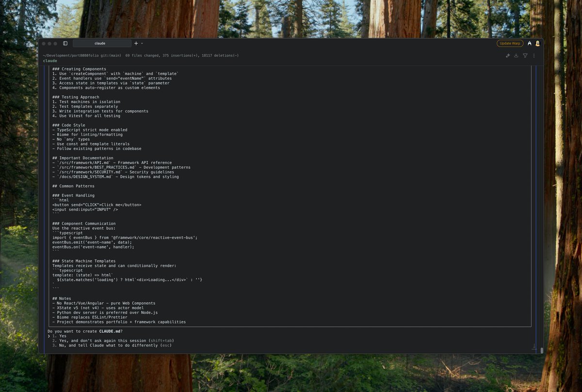Click the '### State Machine Templates' heading

84,261
